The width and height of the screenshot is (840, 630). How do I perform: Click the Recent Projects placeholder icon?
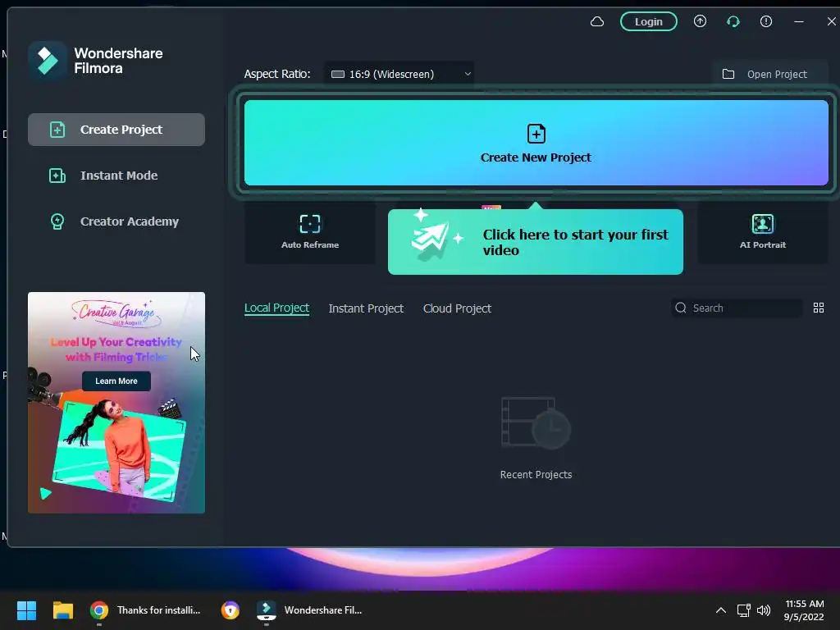pos(536,422)
